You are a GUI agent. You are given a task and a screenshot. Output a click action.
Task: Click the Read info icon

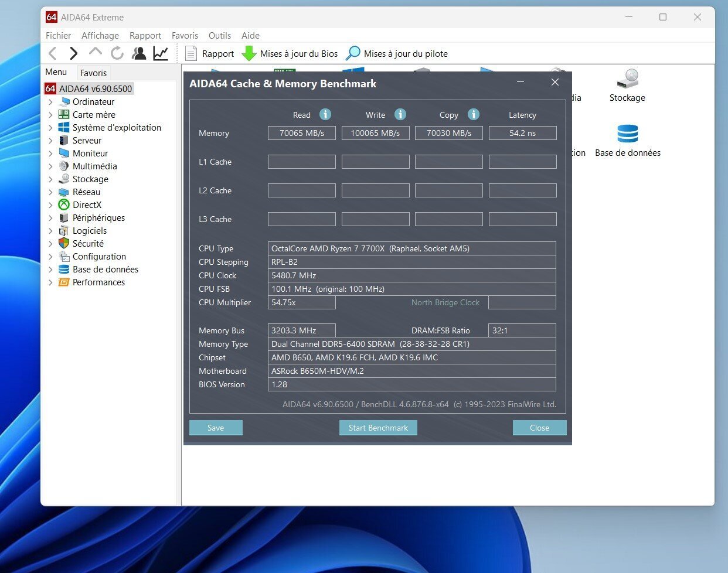[x=325, y=114]
